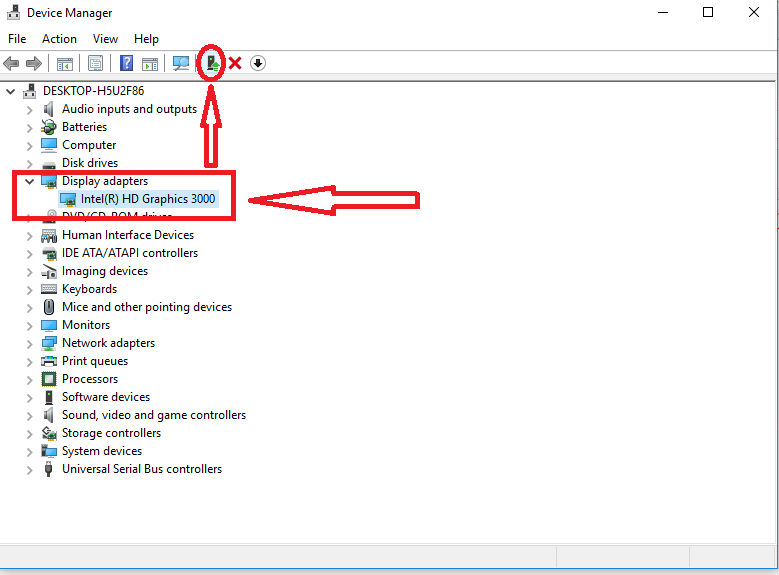This screenshot has width=779, height=575.
Task: Click the Print queues printer icon
Action: [49, 361]
